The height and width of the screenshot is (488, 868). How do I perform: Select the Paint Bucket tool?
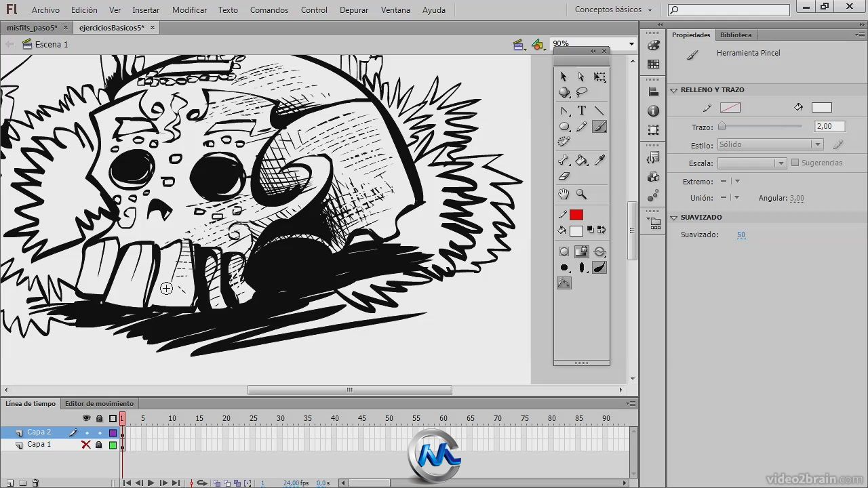tap(581, 160)
